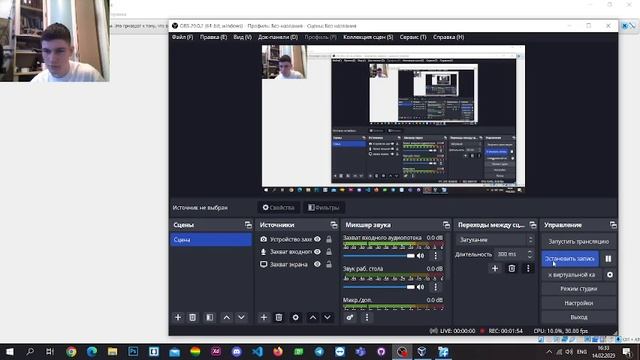Open Visual Studio Code from the taskbar

click(257, 351)
